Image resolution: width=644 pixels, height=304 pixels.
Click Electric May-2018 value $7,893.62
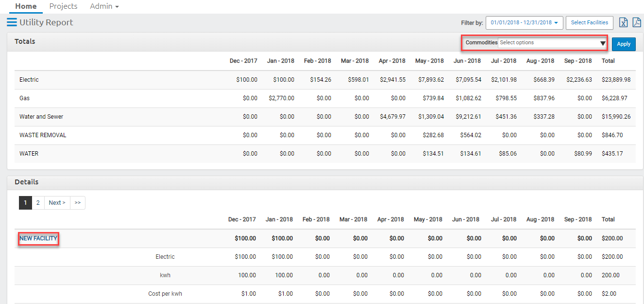431,80
